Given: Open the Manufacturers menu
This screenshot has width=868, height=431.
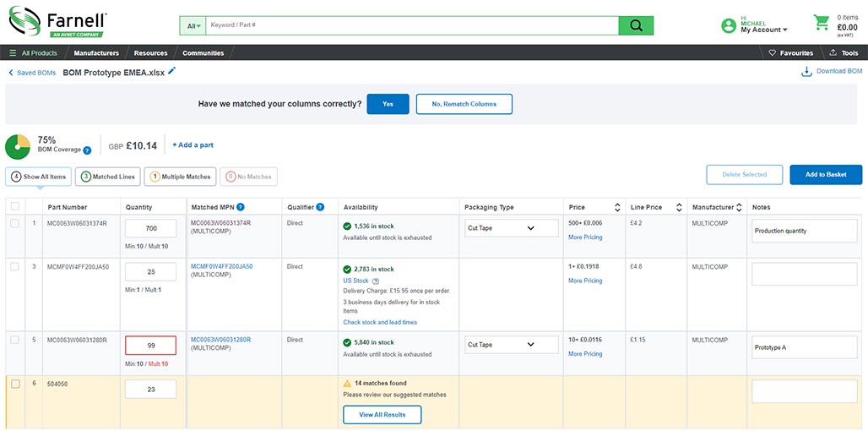Looking at the screenshot, I should click(x=96, y=53).
